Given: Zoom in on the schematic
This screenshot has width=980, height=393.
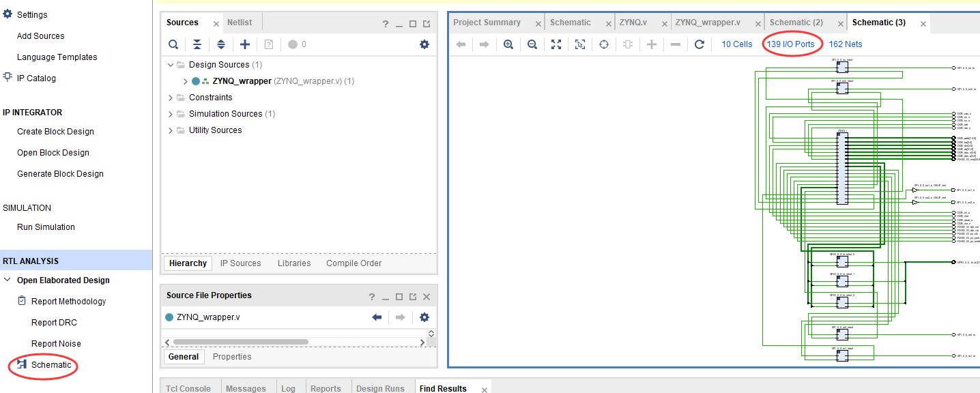Looking at the screenshot, I should (508, 44).
